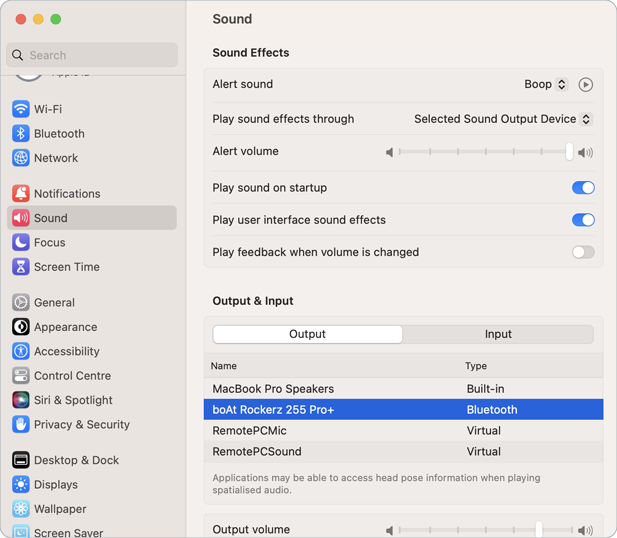Viewport: 617px width, 538px height.
Task: Play the alert sound preview
Action: tap(586, 85)
